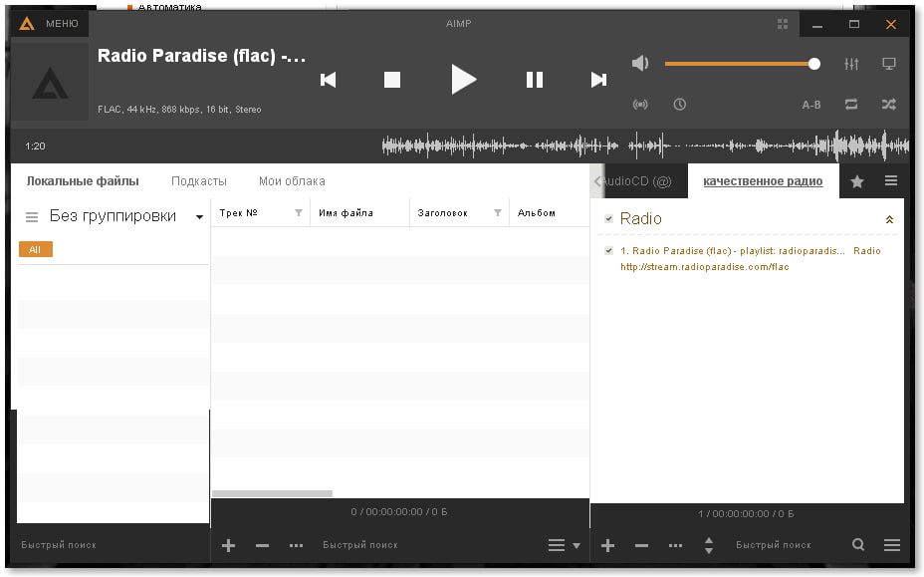924x577 pixels.
Task: Click the stream.radioparadise.com/flac URL line
Action: 704,267
